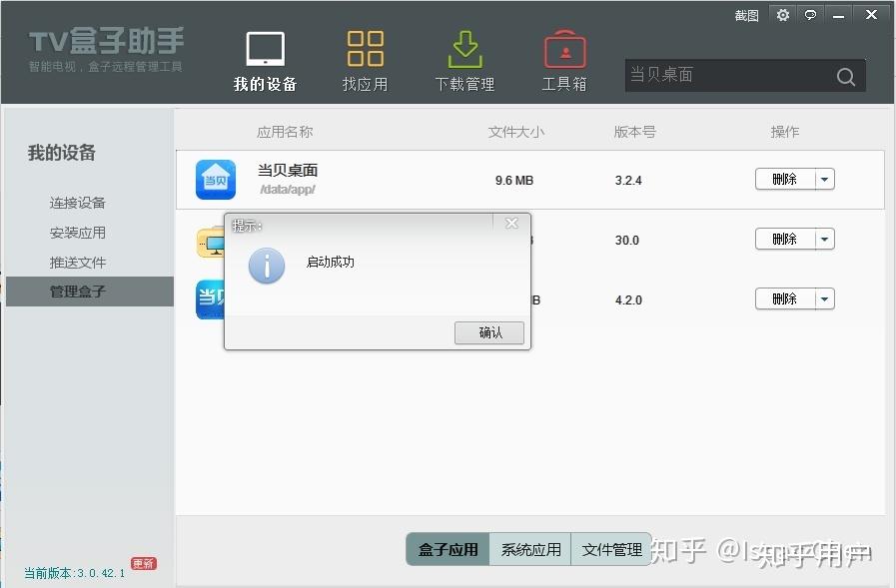The width and height of the screenshot is (896, 588).
Task: Click the 截图 screenshot button
Action: coord(746,15)
